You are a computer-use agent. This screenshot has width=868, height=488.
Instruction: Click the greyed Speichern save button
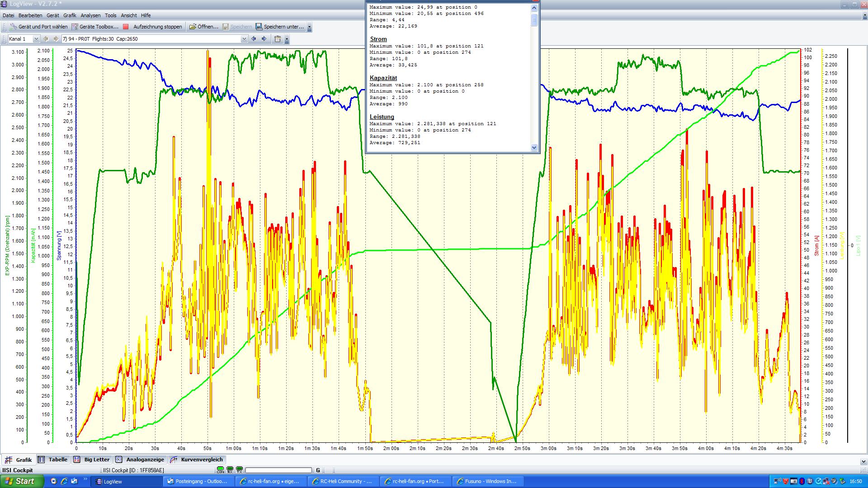click(237, 27)
